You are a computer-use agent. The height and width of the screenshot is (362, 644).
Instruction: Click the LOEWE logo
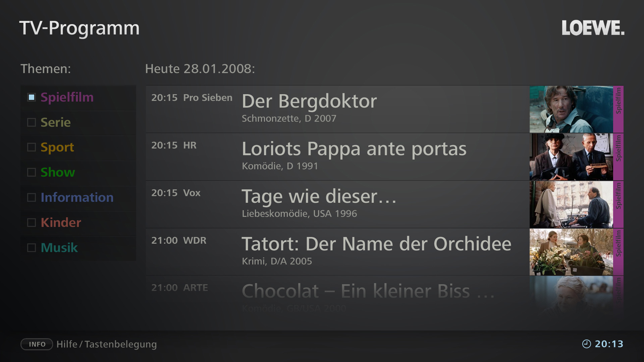coord(593,28)
